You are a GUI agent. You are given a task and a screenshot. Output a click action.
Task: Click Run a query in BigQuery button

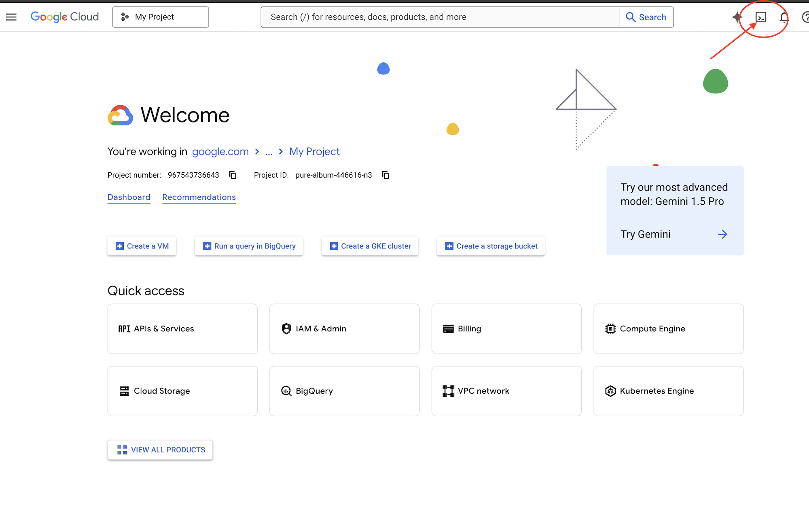click(250, 246)
